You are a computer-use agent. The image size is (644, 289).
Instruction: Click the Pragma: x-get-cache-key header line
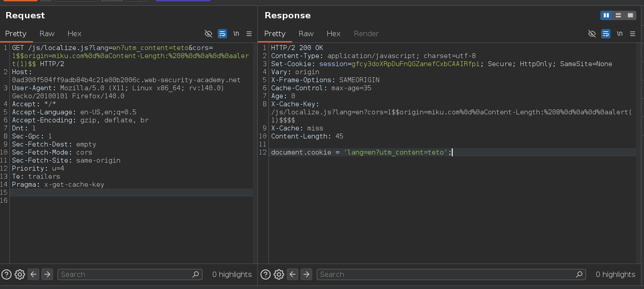[58, 184]
